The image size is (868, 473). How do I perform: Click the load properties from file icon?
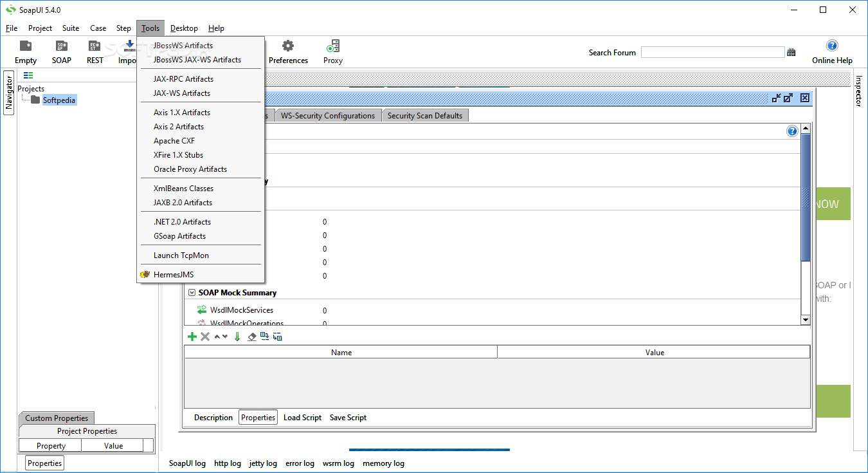264,336
